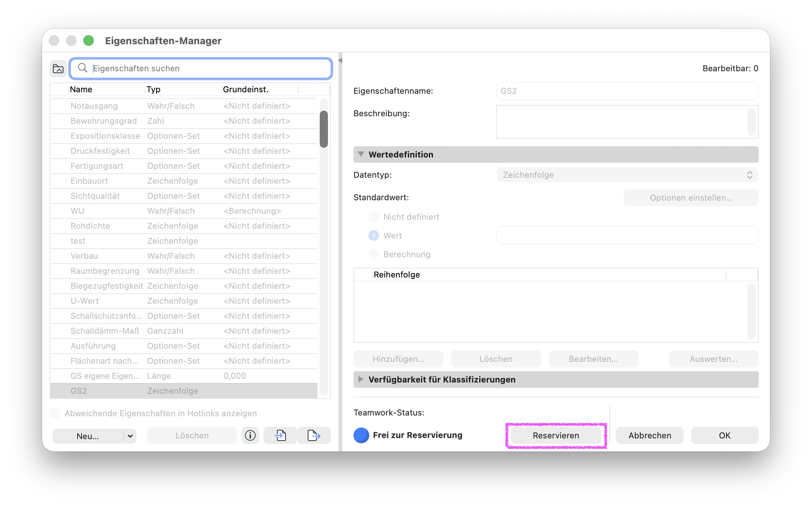Screen dimensions: 812x507
Task: Open the Neu... dropdown arrow
Action: coord(130,436)
